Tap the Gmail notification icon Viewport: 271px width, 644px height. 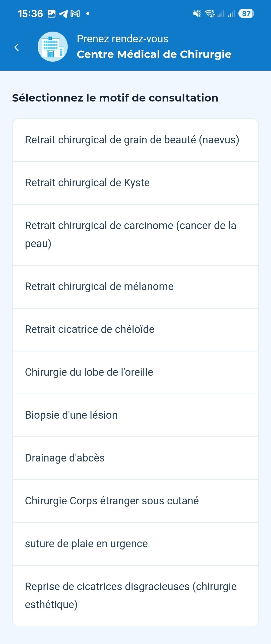coord(75,14)
